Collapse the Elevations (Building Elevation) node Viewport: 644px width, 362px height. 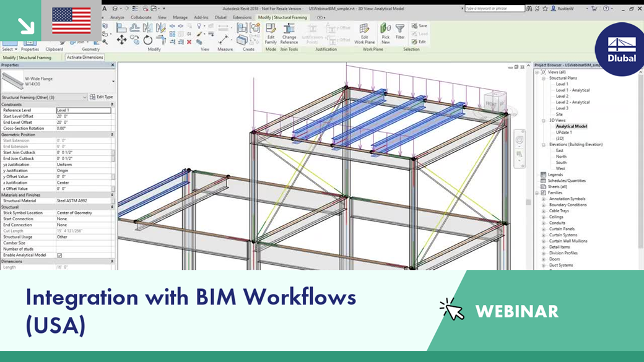(x=544, y=145)
